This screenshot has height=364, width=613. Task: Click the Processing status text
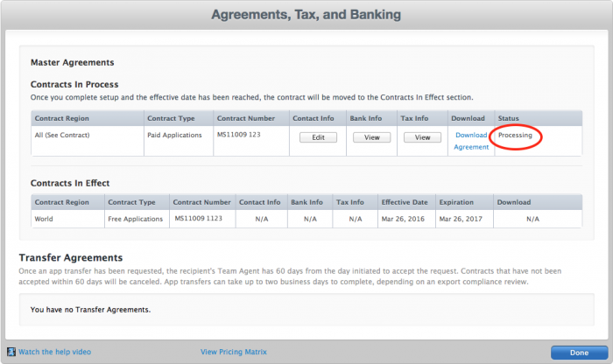(515, 136)
